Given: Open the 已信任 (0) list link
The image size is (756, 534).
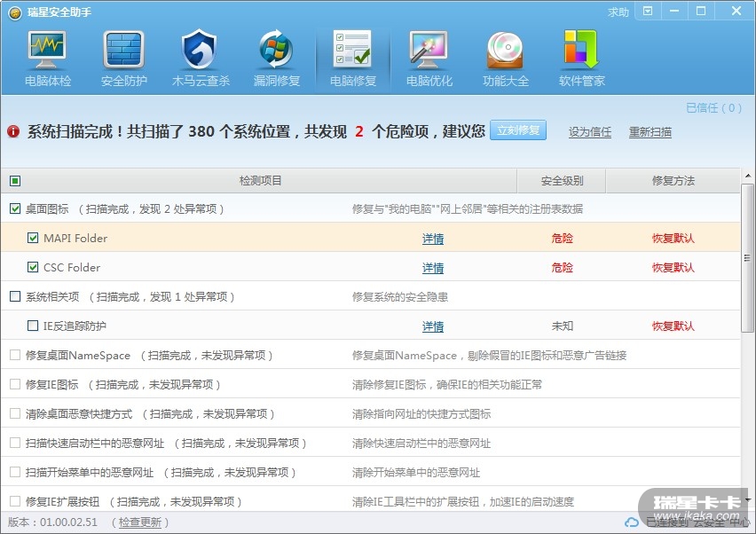Looking at the screenshot, I should [x=714, y=107].
